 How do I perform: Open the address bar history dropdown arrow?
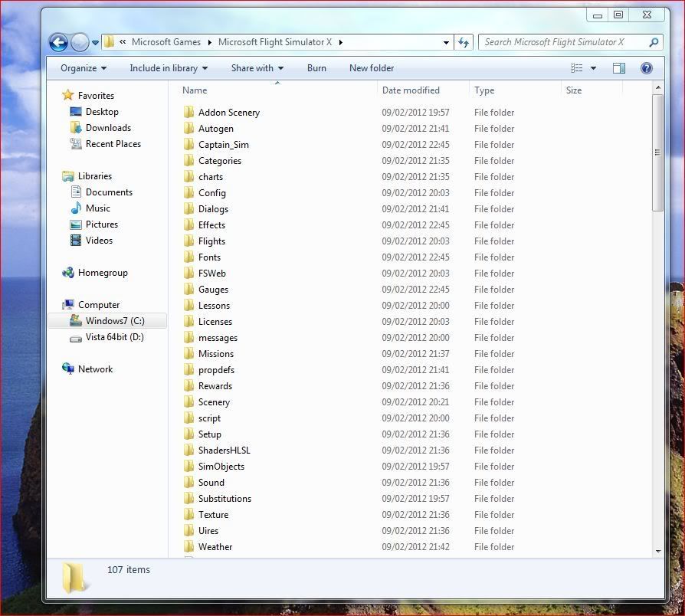[x=446, y=42]
